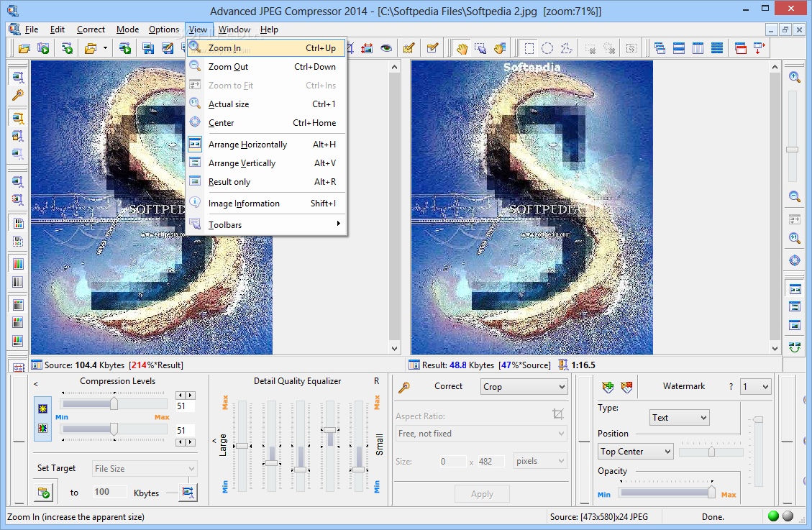Click result pane scroll up arrow
The width and height of the screenshot is (812, 530).
coord(775,67)
